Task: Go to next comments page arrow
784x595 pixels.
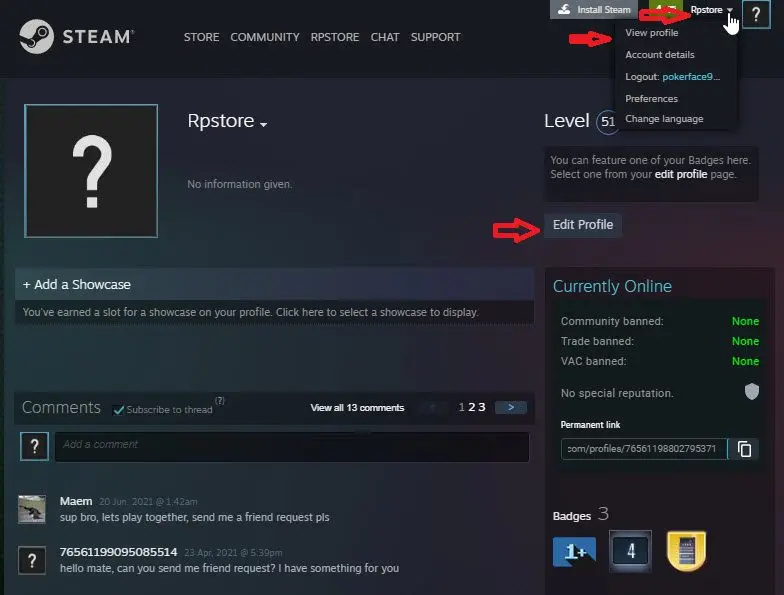Action: tap(510, 408)
